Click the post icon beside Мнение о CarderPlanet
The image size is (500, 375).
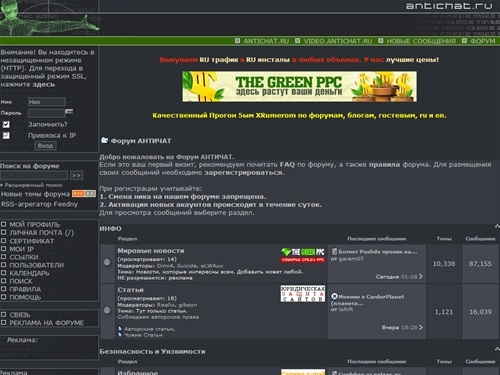click(x=334, y=296)
